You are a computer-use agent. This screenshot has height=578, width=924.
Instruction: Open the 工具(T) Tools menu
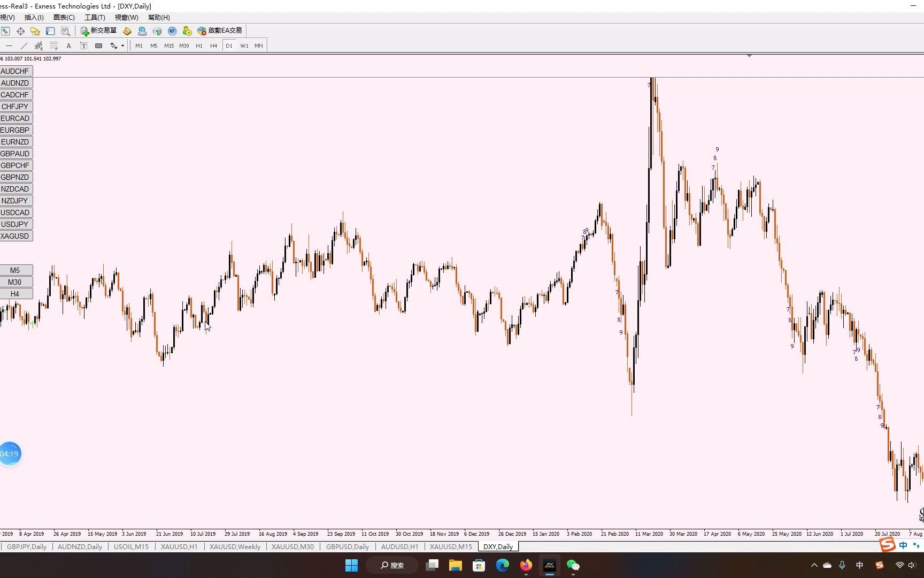[95, 18]
